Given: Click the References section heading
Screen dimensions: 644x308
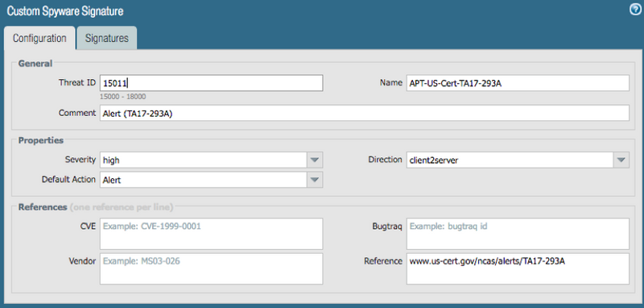Looking at the screenshot, I should pos(43,207).
